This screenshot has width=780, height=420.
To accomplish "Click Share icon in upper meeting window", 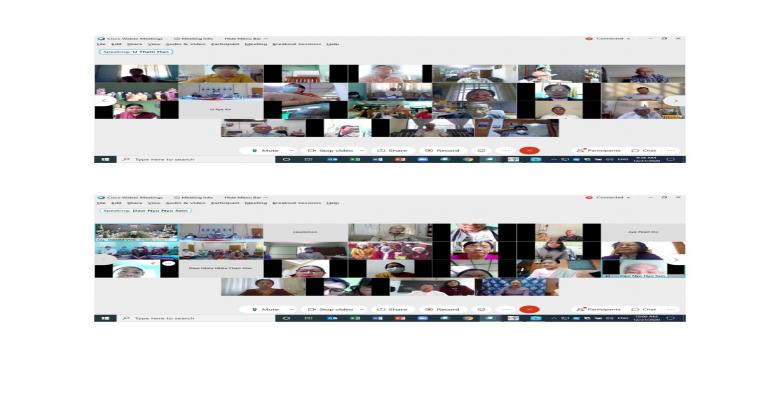I will [392, 151].
